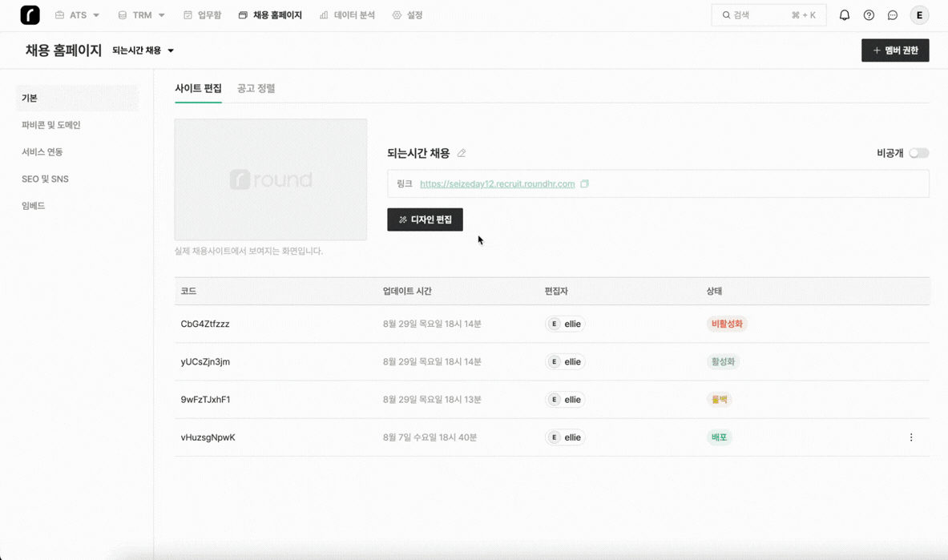Open the seizeday12 recruit site link
Viewport: 948px width, 560px height.
pyautogui.click(x=497, y=183)
